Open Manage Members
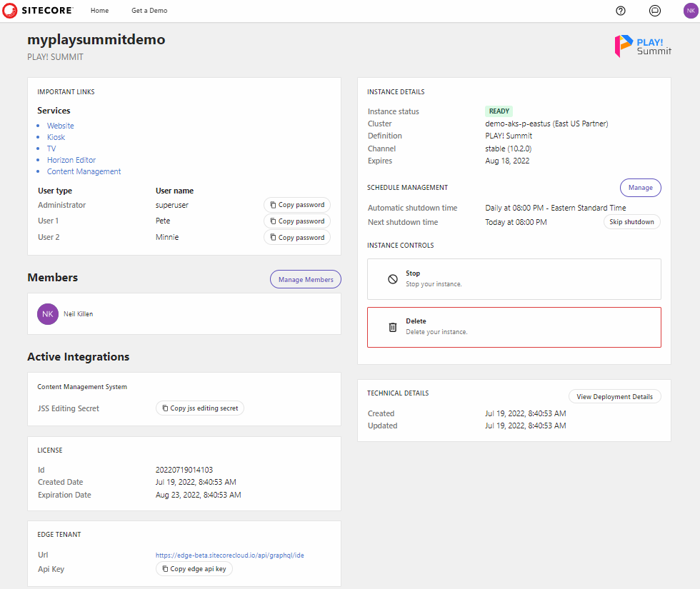This screenshot has width=700, height=589. (x=305, y=278)
